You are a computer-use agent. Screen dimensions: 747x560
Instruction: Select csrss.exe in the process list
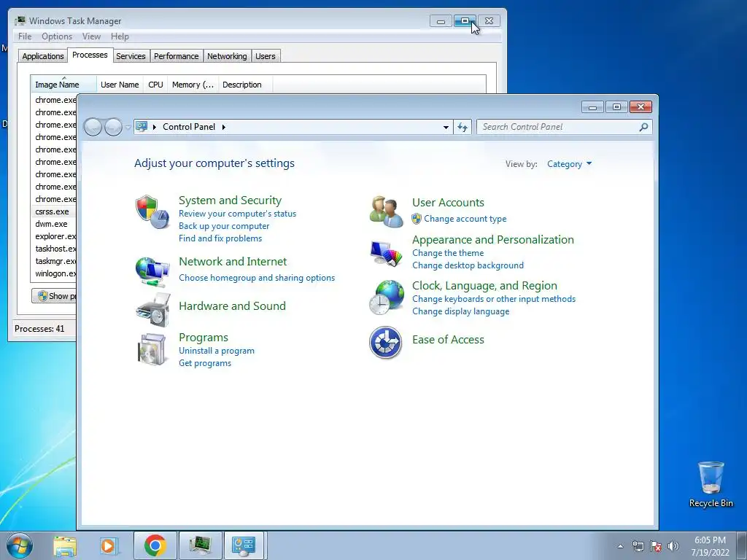click(x=53, y=211)
